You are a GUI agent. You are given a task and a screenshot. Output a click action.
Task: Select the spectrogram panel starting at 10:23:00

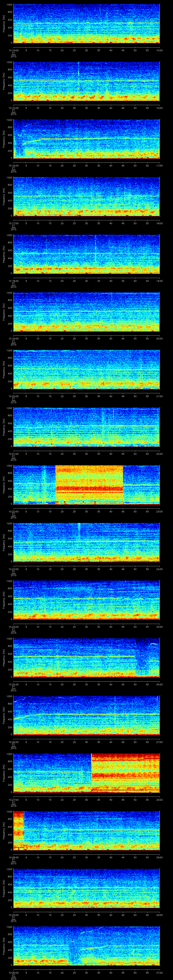pyautogui.click(x=87, y=543)
